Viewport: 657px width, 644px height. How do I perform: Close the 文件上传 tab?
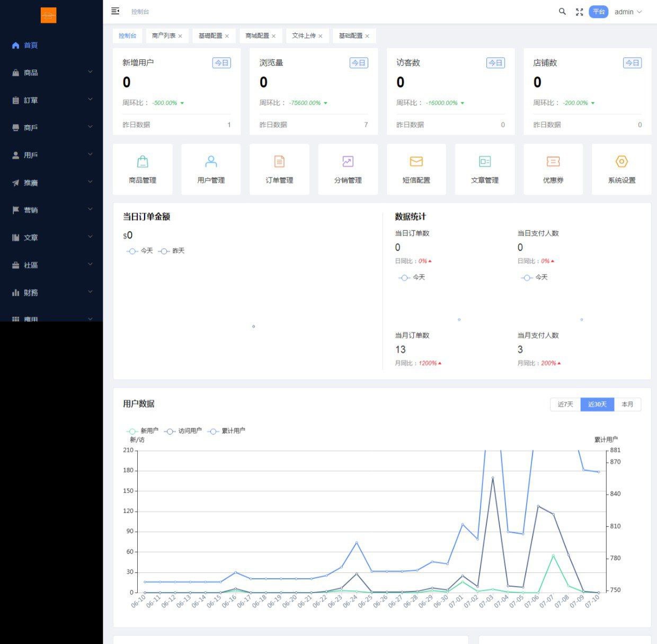coord(321,36)
